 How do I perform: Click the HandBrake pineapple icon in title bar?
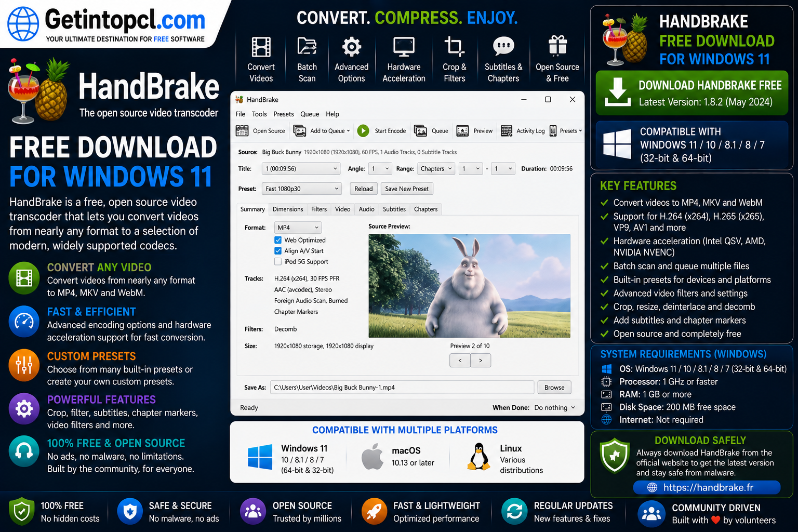(240, 99)
